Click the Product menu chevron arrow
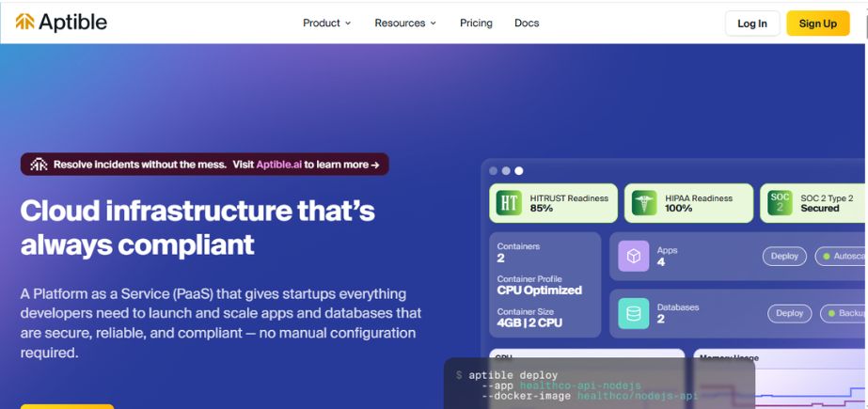868x409 pixels. coord(348,24)
